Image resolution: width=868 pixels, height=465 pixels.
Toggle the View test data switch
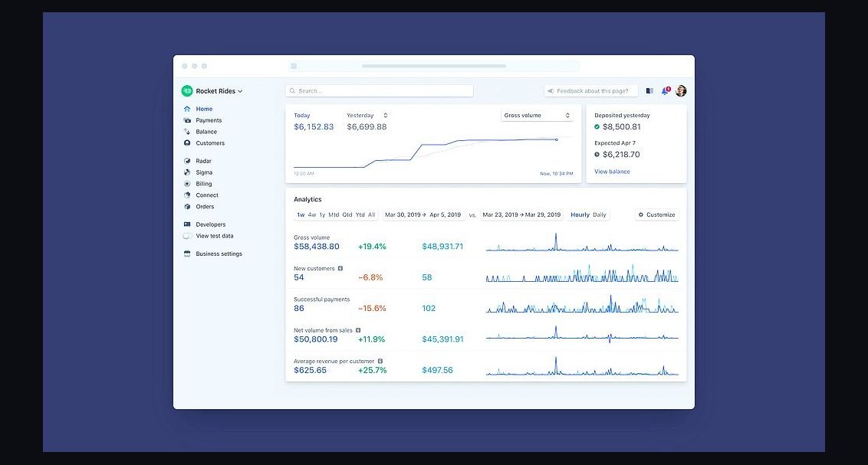(x=188, y=236)
